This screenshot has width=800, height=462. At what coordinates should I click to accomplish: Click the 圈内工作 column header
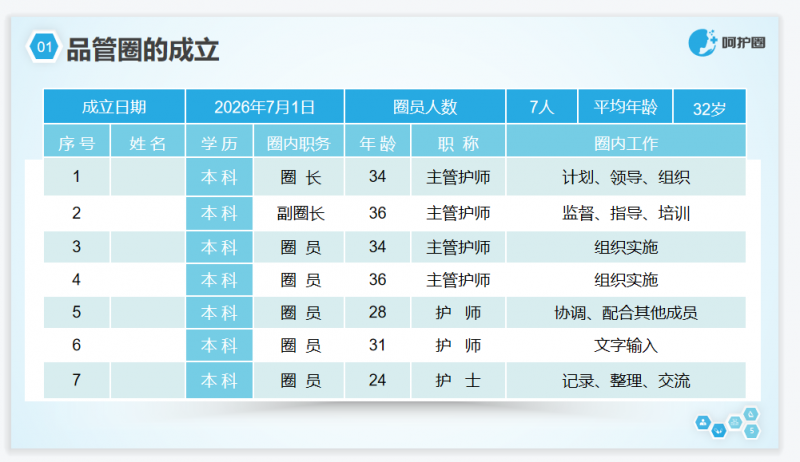[626, 142]
